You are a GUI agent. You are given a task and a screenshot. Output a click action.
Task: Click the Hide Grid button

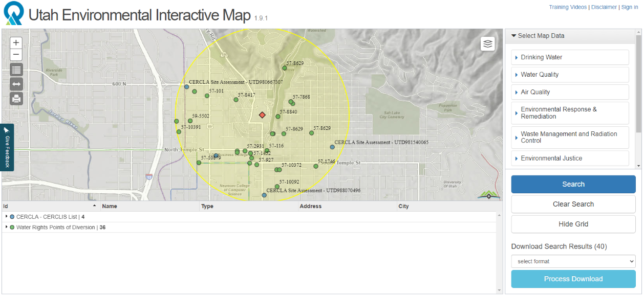coord(573,224)
